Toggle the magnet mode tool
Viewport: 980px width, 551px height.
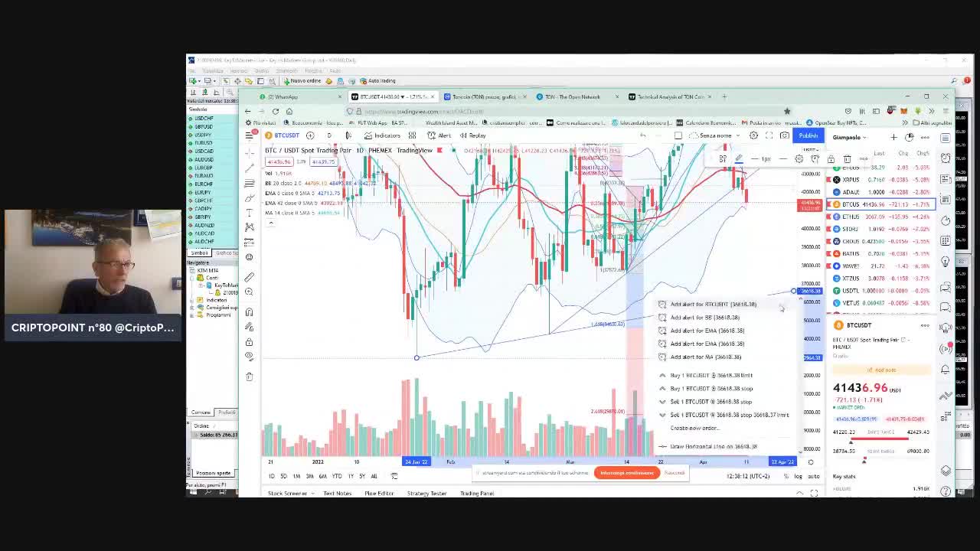(x=249, y=312)
